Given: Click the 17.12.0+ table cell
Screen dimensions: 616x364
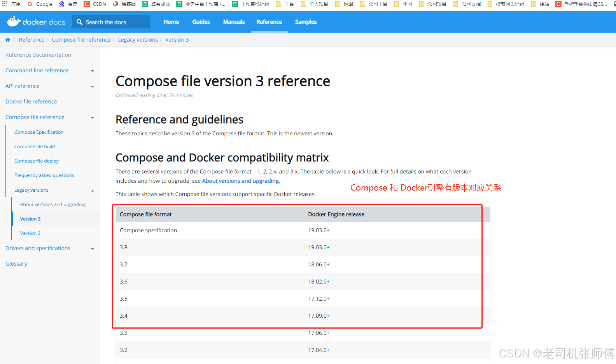Looking at the screenshot, I should click(319, 299).
